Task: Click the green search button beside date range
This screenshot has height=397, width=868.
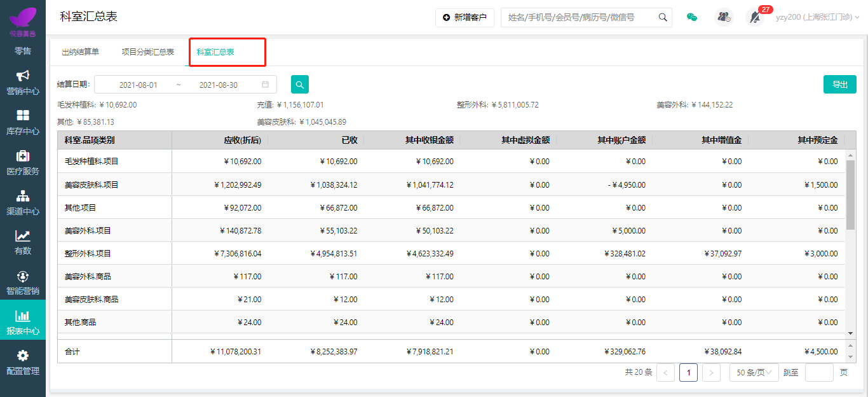Action: 300,84
